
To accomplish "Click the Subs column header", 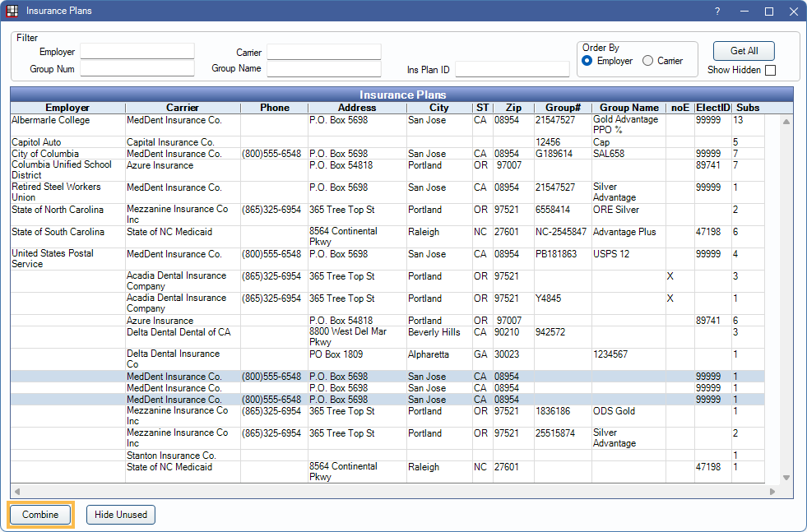I will click(x=748, y=108).
